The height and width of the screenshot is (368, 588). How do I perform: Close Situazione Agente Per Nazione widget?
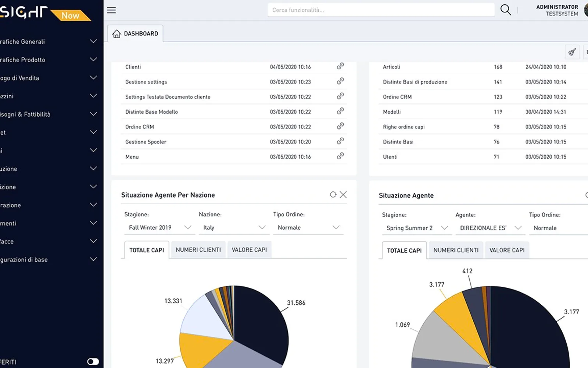click(343, 195)
